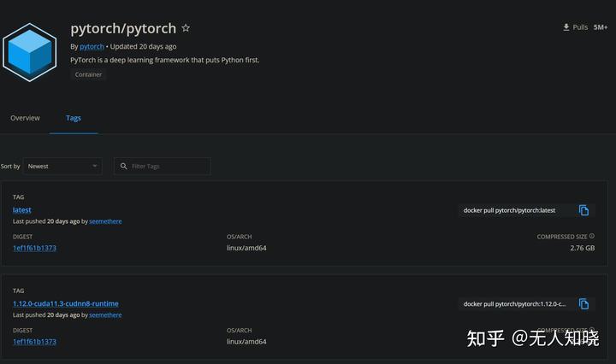616x364 pixels.
Task: Open the pytorch publisher link
Action: tap(92, 47)
